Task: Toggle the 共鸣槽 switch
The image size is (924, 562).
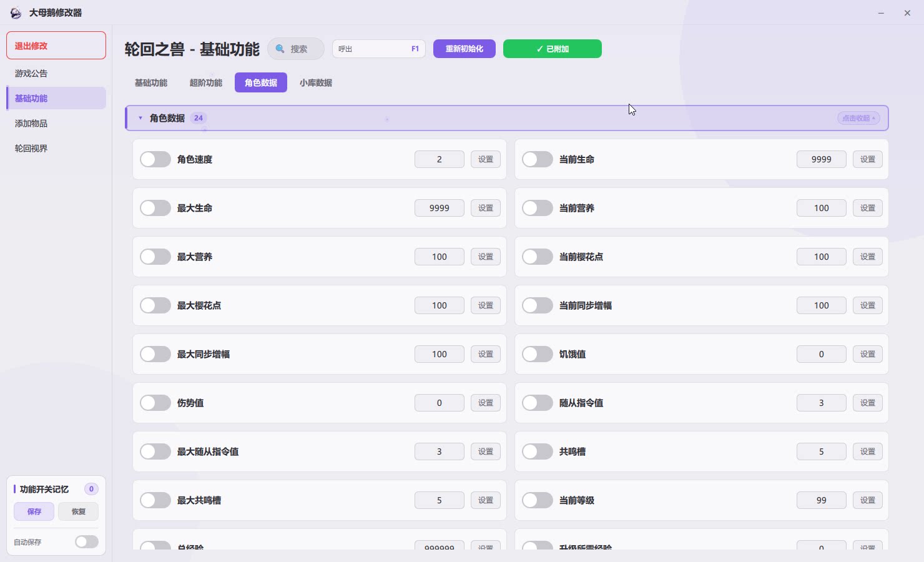Action: [x=538, y=451]
